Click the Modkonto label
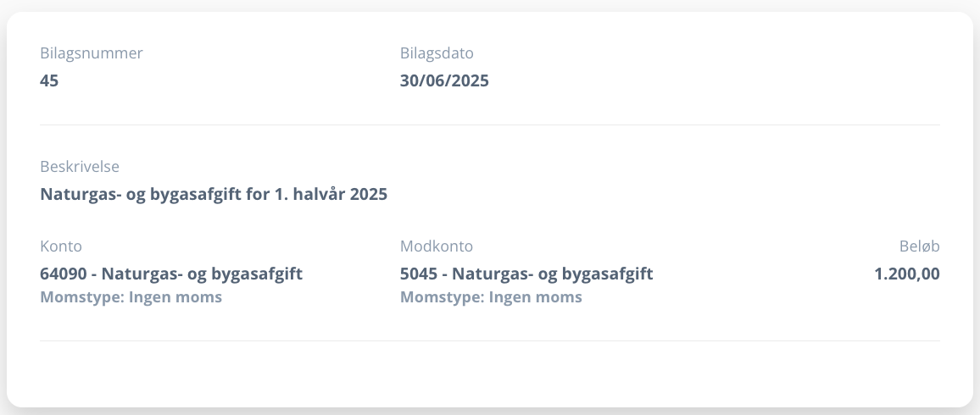This screenshot has height=415, width=980. coord(437,246)
